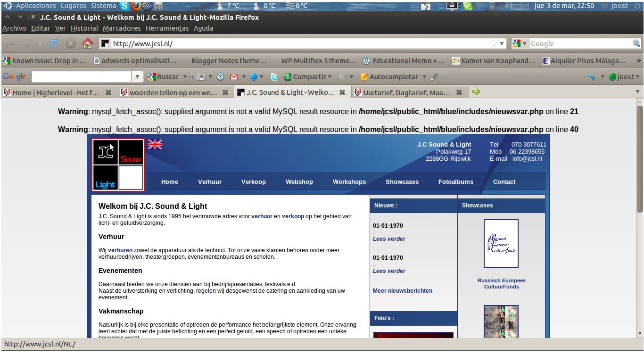Open the Marcadores menu

122,28
